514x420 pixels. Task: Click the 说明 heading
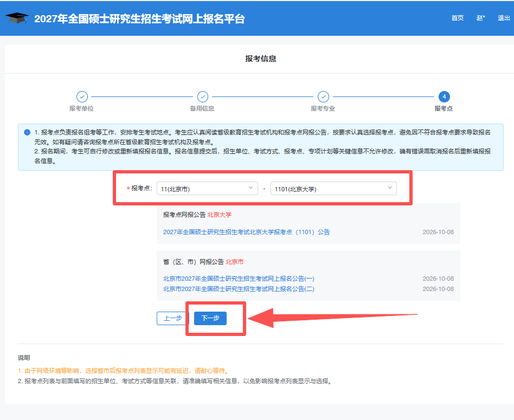click(x=24, y=358)
